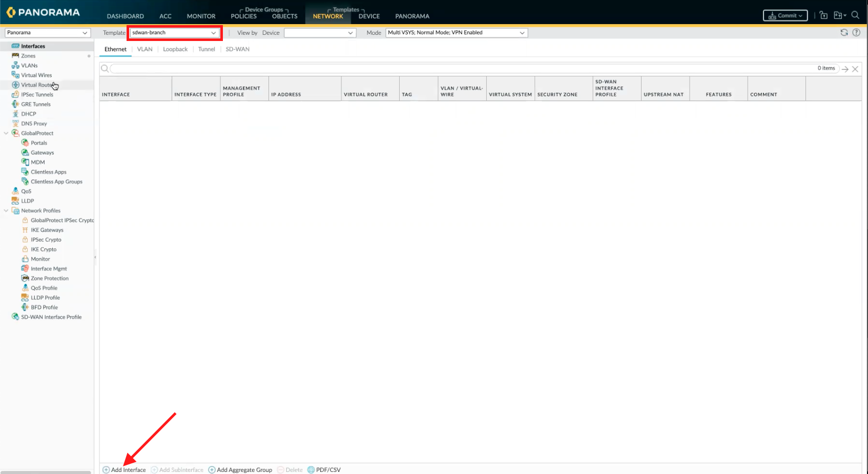Click the lock icon beside Commit
The image size is (868, 474).
823,15
